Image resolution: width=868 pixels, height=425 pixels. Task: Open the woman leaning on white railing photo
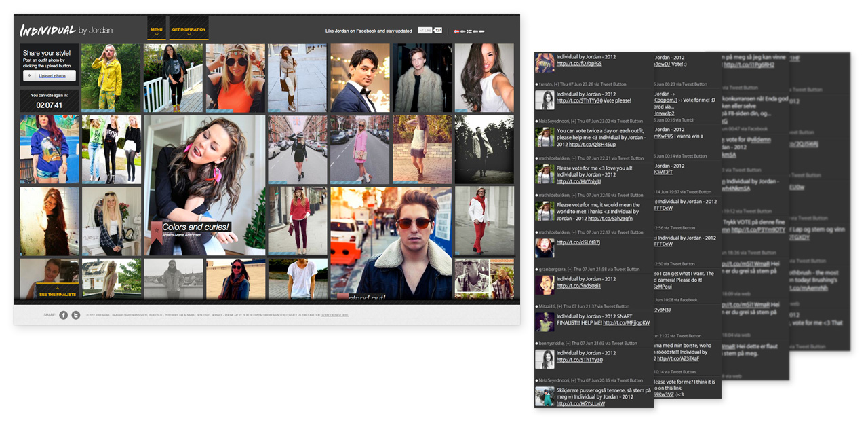[173, 77]
